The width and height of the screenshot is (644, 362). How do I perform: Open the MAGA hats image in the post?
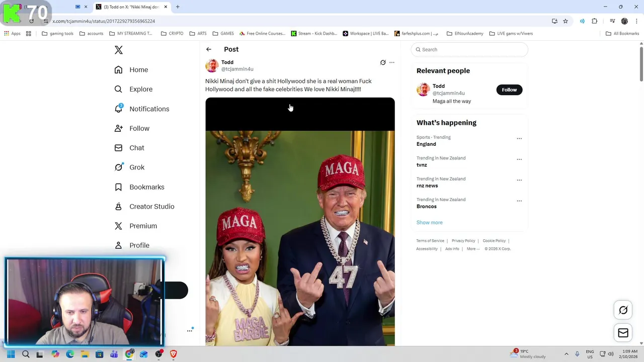pyautogui.click(x=300, y=222)
